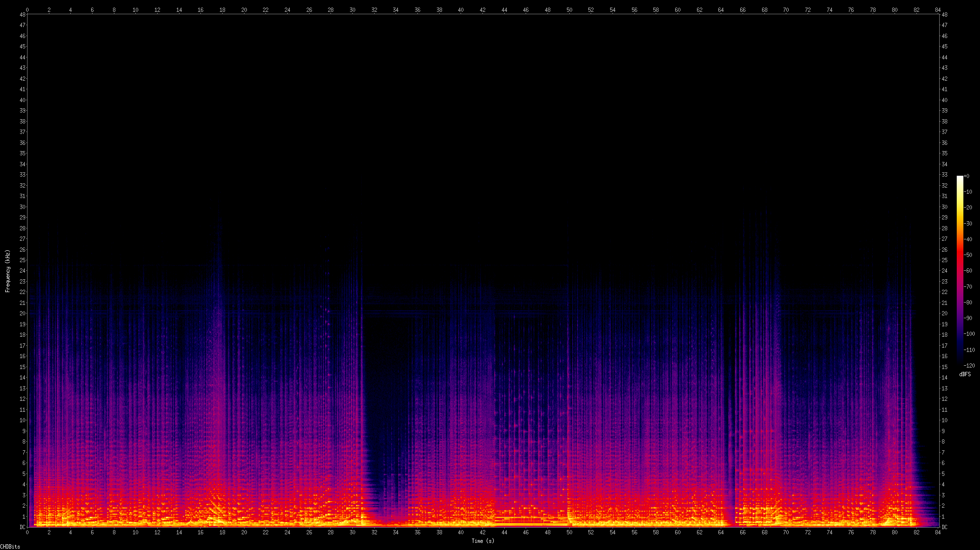Click the 10 kHz label on the right frequency axis
The width and height of the screenshot is (980, 550).
[x=944, y=420]
